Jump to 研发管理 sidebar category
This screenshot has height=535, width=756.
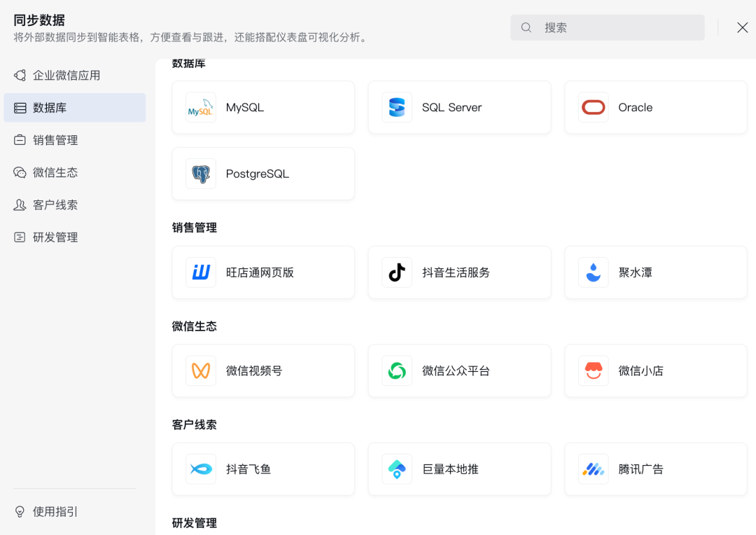coord(75,237)
